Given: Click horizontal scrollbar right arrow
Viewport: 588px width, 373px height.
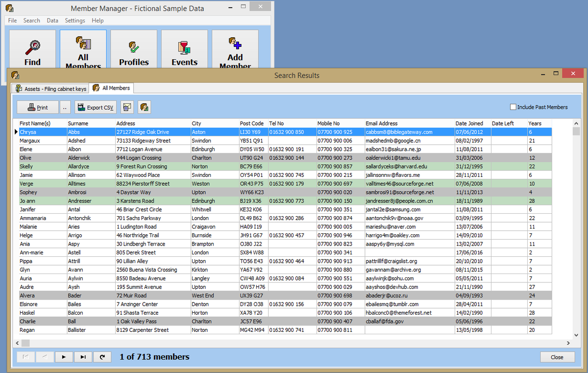Looking at the screenshot, I should (x=567, y=343).
